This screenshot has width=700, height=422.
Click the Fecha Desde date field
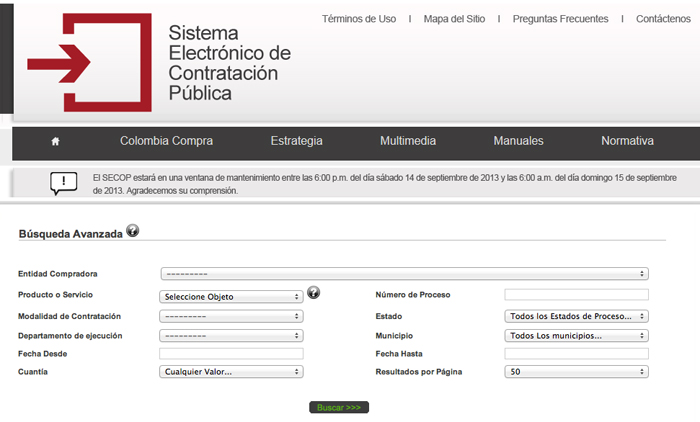[x=231, y=354]
